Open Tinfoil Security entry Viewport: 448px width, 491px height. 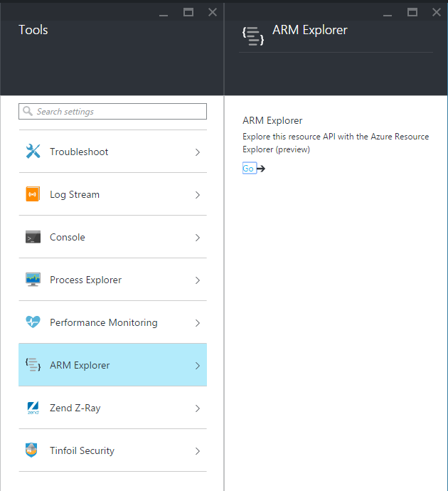point(112,450)
